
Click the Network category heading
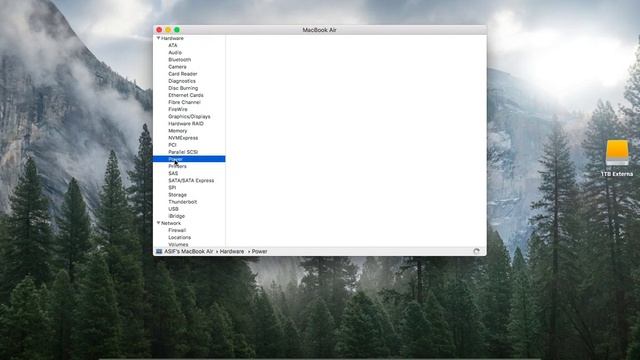(x=171, y=223)
